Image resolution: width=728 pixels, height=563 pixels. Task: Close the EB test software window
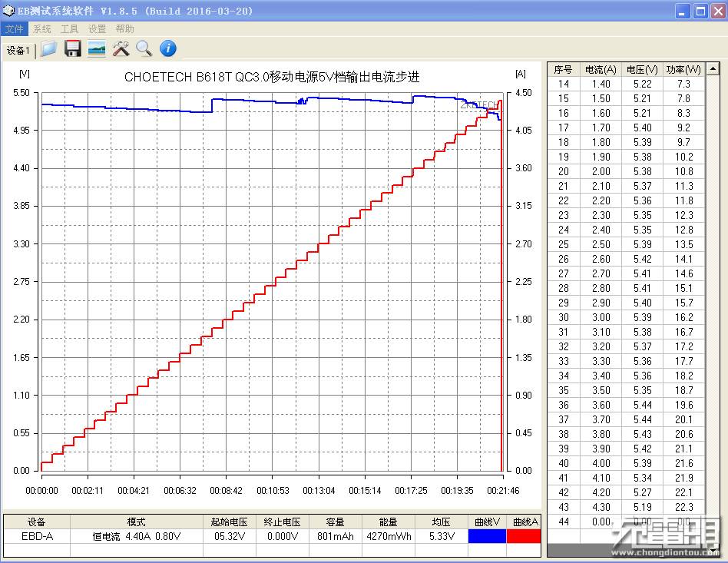[718, 12]
